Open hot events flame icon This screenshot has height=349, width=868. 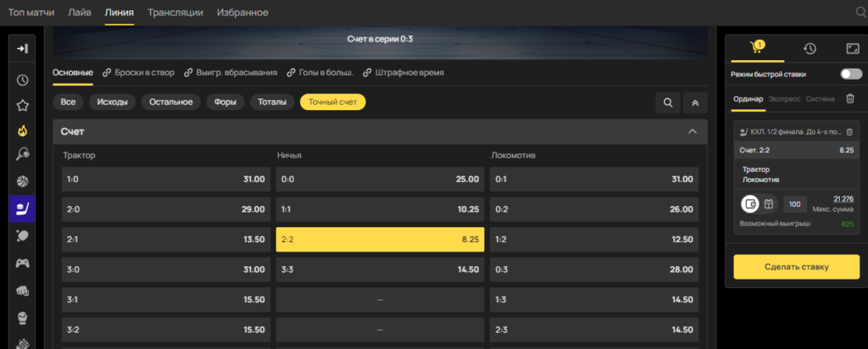pos(22,131)
